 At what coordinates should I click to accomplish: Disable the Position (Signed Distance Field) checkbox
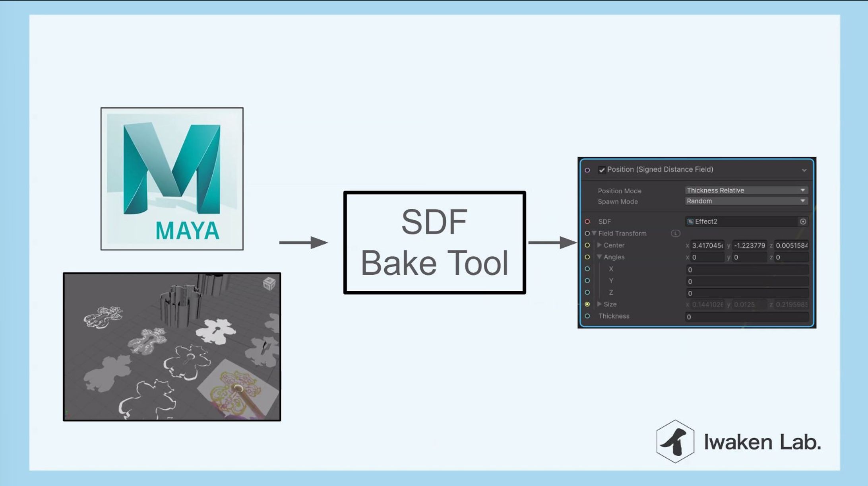[602, 170]
